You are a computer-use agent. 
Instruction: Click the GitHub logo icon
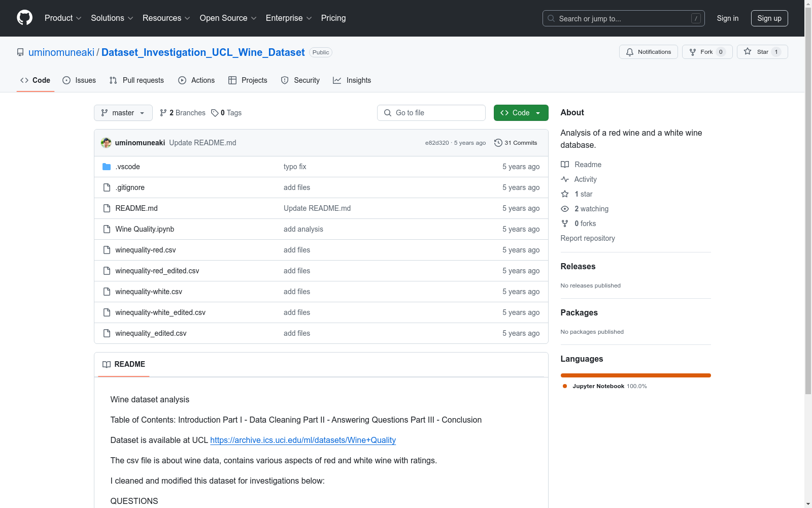coord(24,18)
